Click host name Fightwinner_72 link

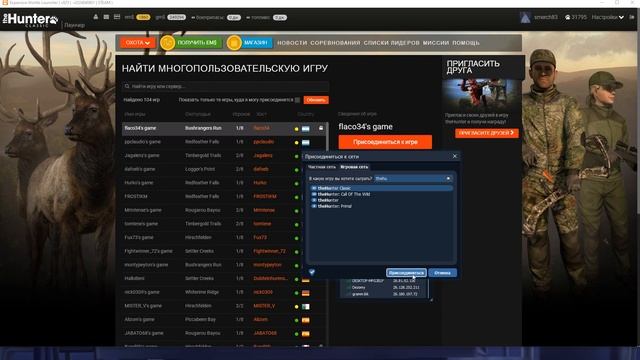coord(269,251)
